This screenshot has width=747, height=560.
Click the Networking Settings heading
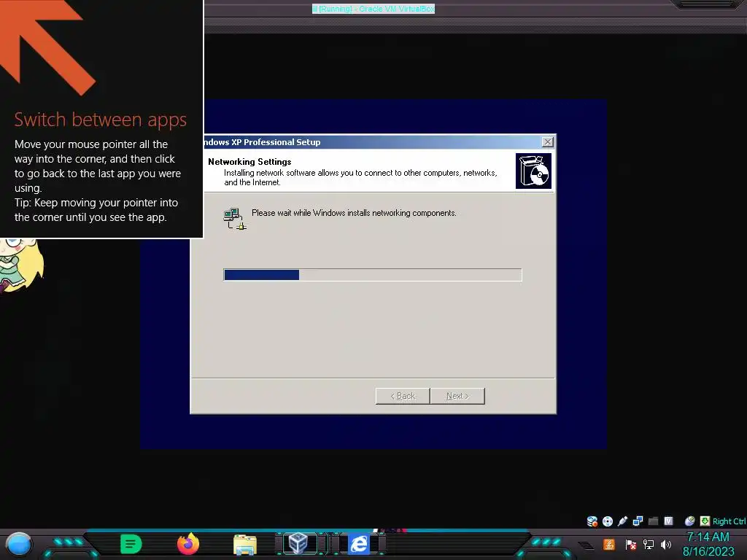(249, 162)
